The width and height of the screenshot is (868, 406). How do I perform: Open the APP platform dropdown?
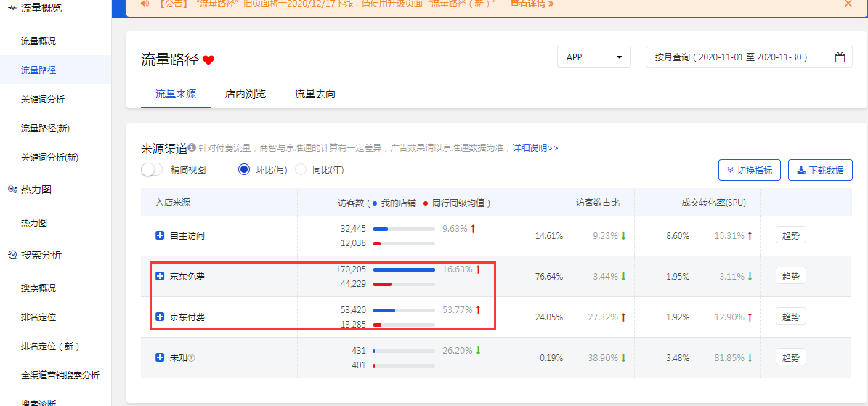pos(594,57)
